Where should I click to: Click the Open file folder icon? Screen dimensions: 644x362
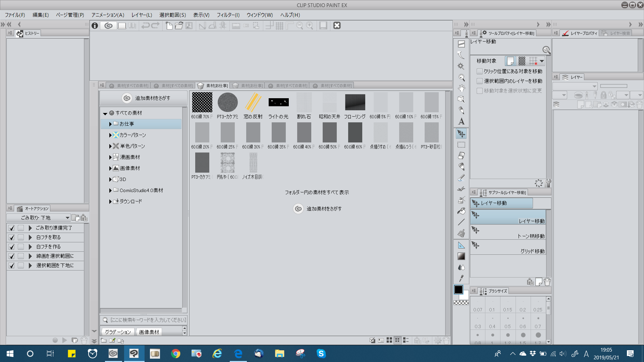point(179,25)
